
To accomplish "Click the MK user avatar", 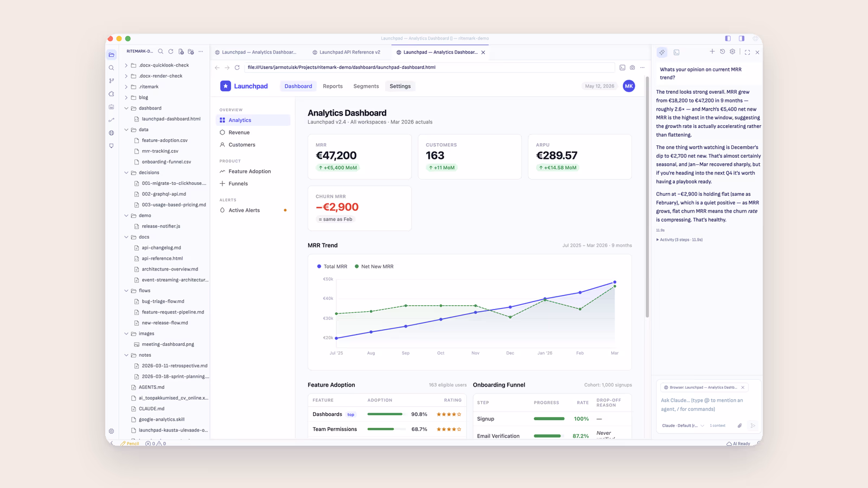I will click(x=629, y=86).
